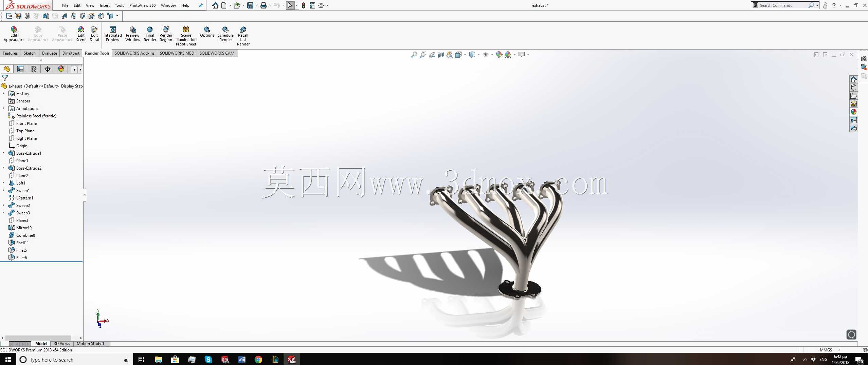Expand the History folder

pyautogui.click(x=3, y=93)
